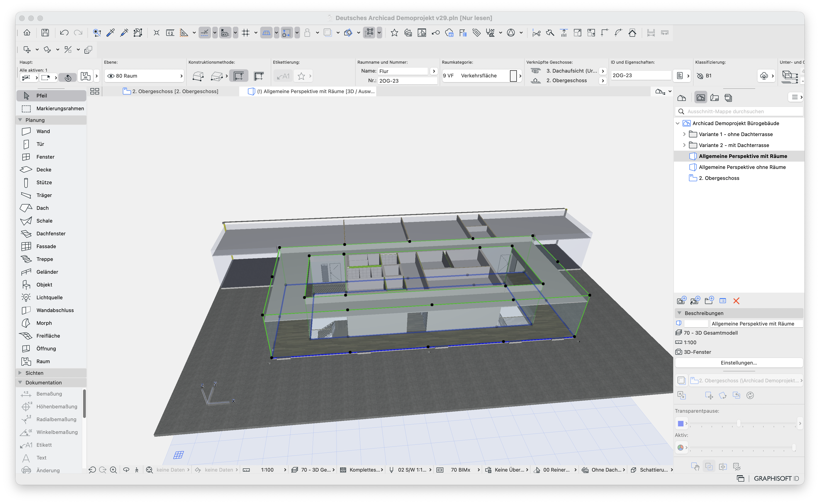Select Allgemeine Perspektive mit Räume view
The height and width of the screenshot is (504, 820).
click(x=743, y=156)
